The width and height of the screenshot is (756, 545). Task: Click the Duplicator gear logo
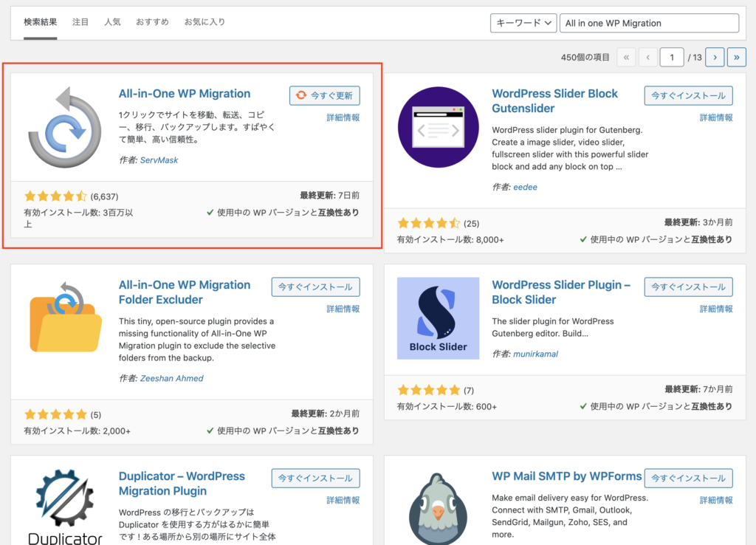click(x=65, y=507)
